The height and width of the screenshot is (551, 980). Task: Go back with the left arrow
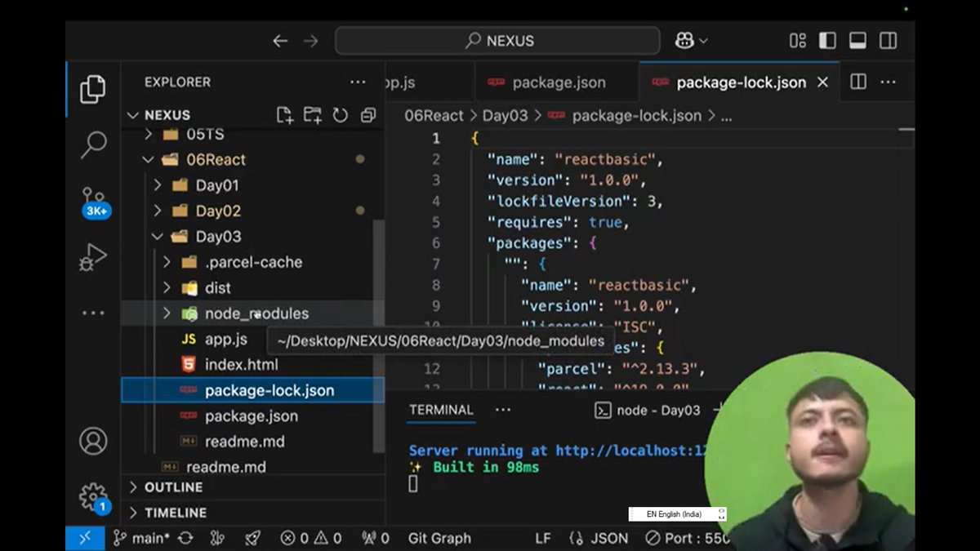click(280, 41)
